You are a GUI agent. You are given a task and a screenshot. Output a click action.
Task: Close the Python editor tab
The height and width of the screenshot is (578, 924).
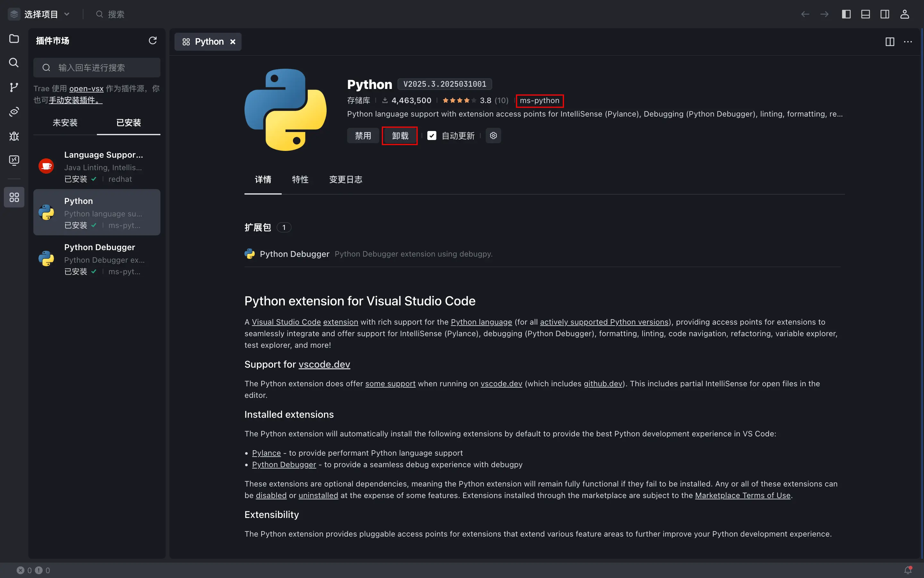[233, 42]
